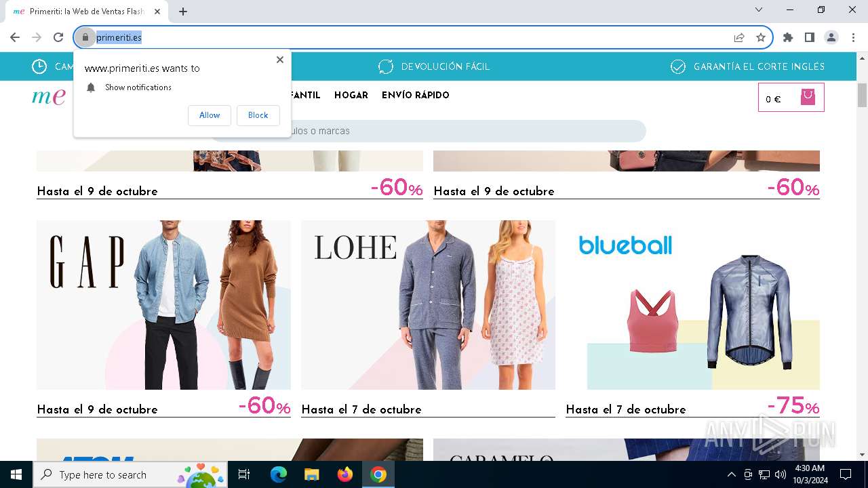Open the GAP sale thumbnail

(163, 305)
